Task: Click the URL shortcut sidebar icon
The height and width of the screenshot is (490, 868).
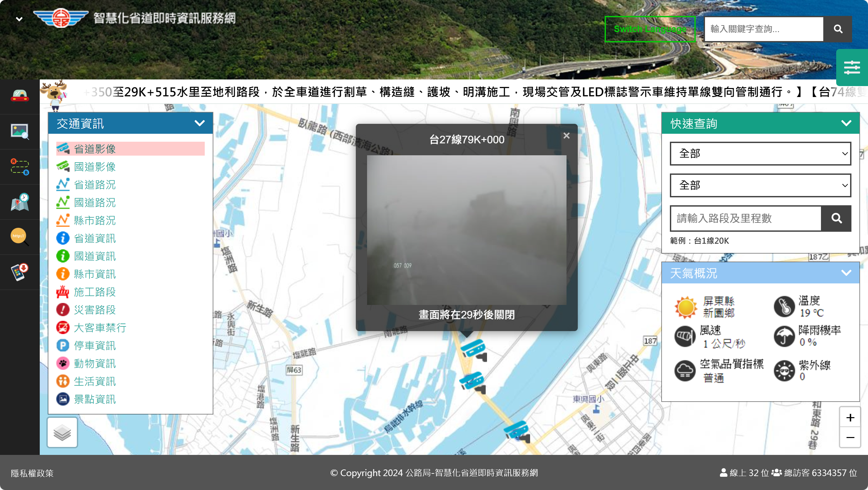Action: [x=19, y=236]
